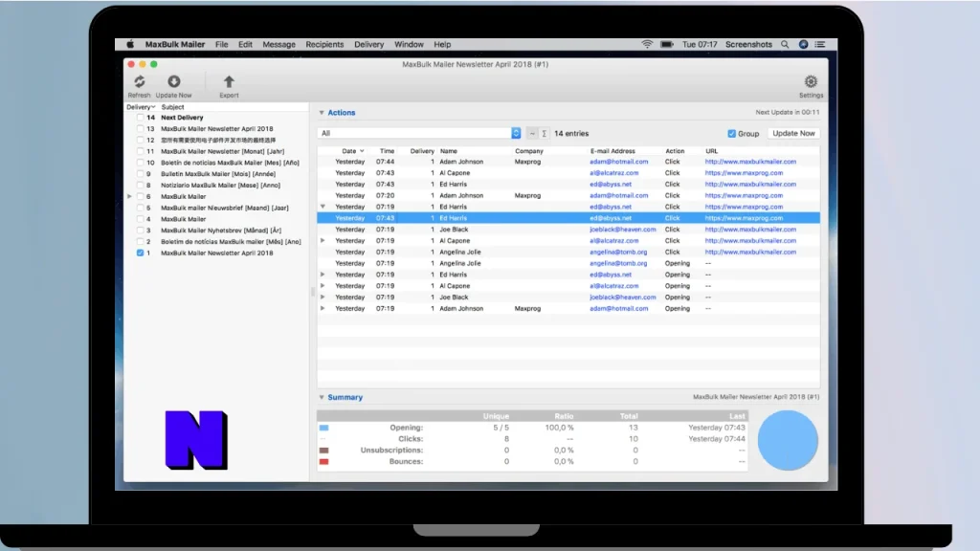Open the Apple menu
Image resolution: width=980 pixels, height=551 pixels.
[x=130, y=44]
